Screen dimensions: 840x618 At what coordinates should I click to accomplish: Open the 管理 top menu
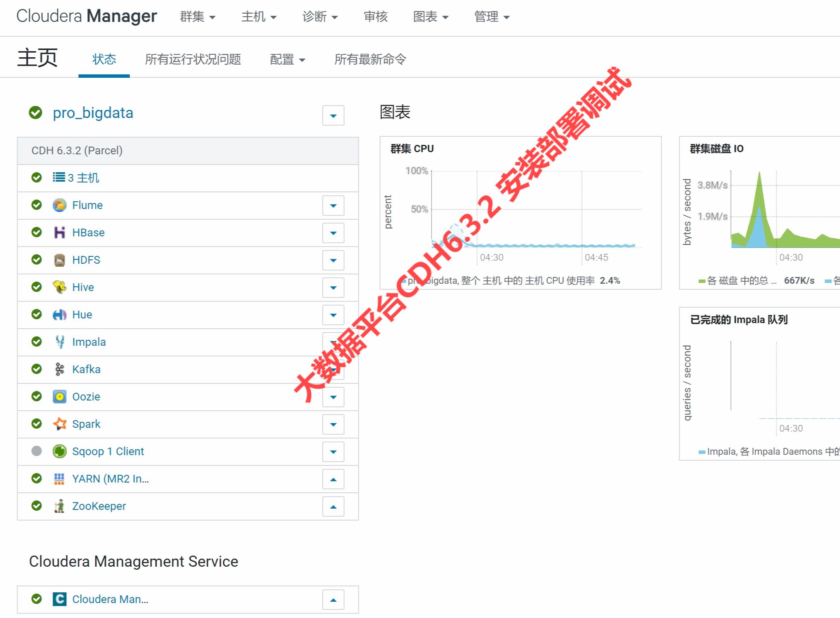[492, 17]
